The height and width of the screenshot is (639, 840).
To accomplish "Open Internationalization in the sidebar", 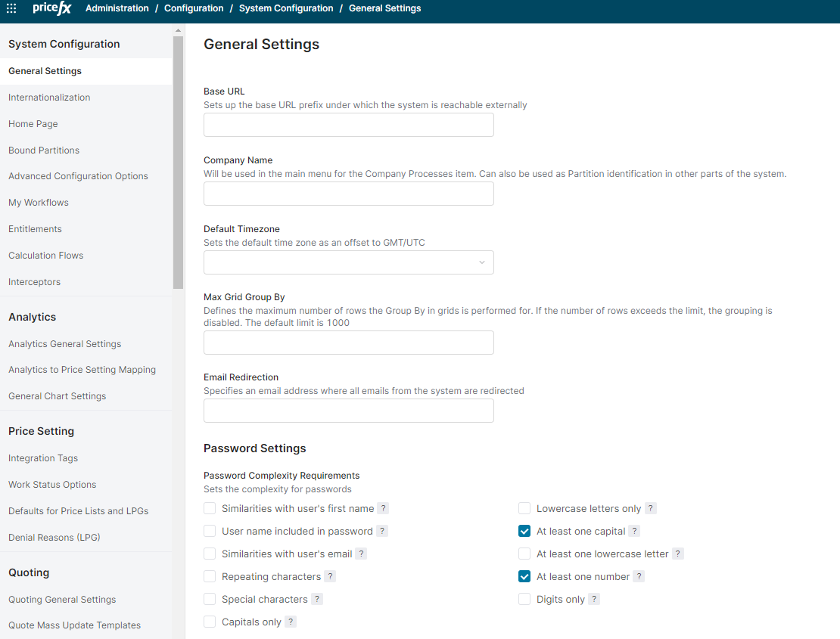I will click(49, 98).
